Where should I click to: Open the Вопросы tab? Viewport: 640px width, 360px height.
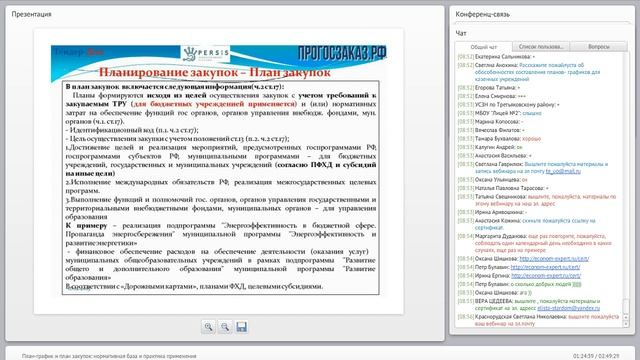(x=598, y=47)
